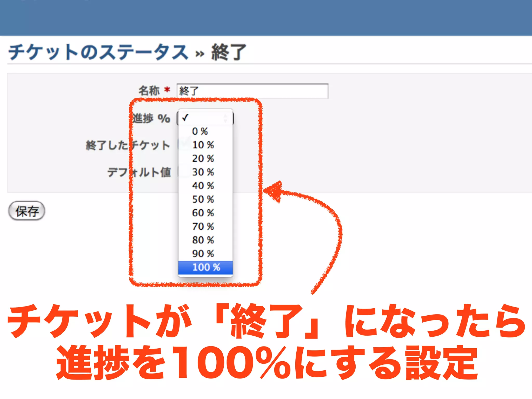Choose 80 % from progress dropdown

pyautogui.click(x=205, y=240)
